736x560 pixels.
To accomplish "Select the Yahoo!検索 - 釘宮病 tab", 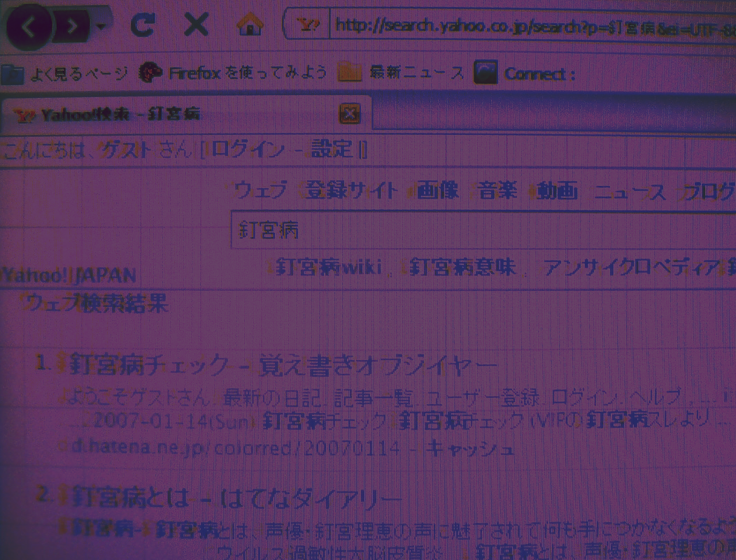I will click(x=185, y=113).
